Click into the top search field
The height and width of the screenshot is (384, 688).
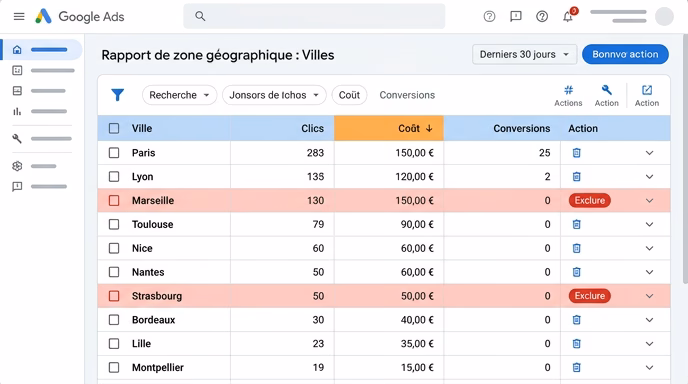tap(314, 16)
